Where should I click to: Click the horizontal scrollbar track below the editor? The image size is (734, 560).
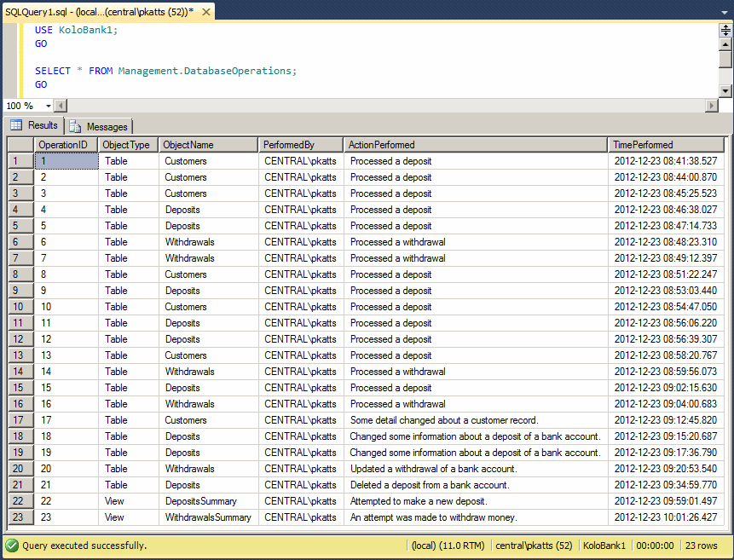tap(384, 106)
